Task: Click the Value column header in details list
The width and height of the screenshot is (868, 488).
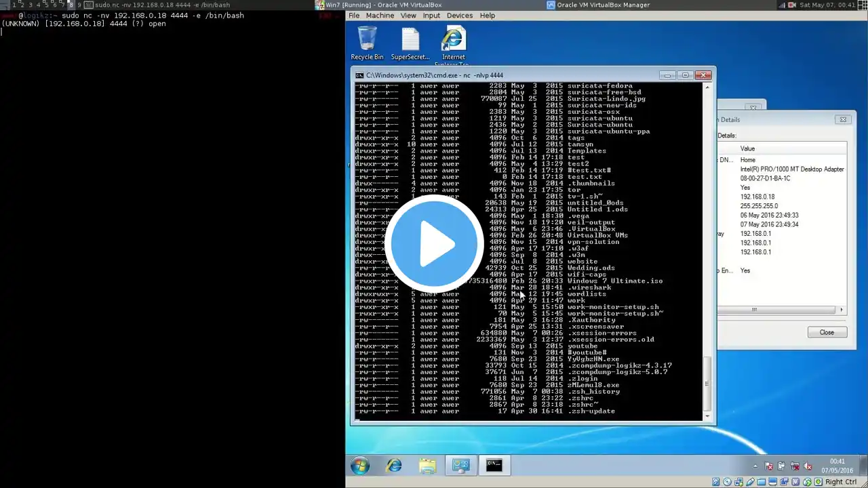Action: pyautogui.click(x=792, y=148)
